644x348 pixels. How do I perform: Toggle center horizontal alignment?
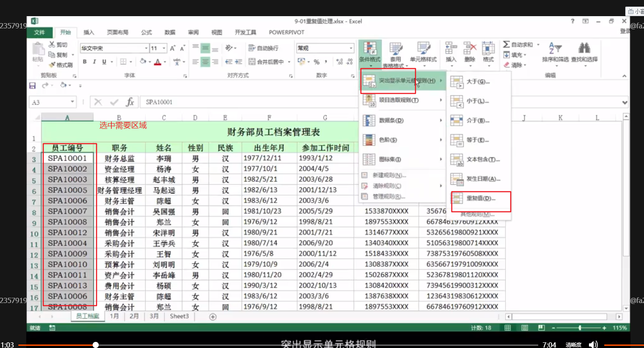205,62
